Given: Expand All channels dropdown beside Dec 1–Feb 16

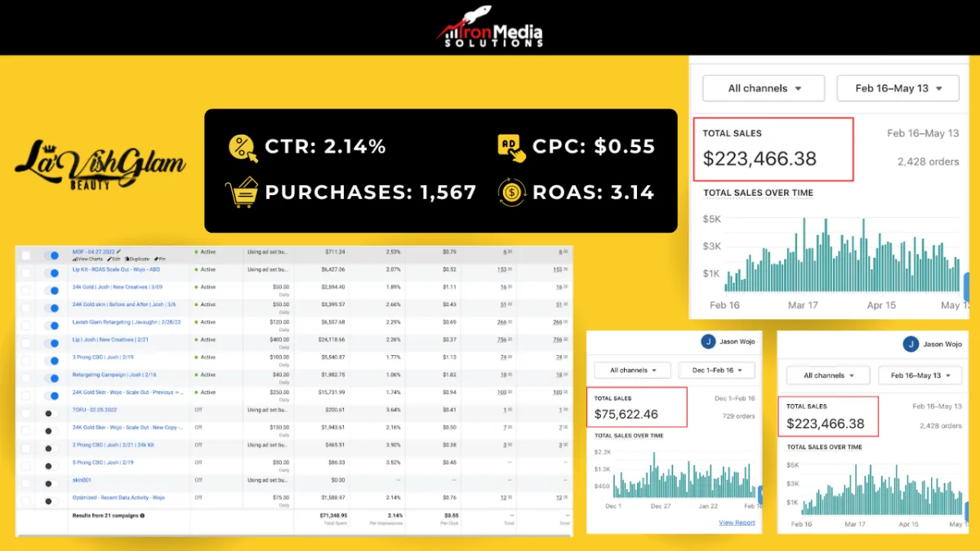Looking at the screenshot, I should (632, 371).
